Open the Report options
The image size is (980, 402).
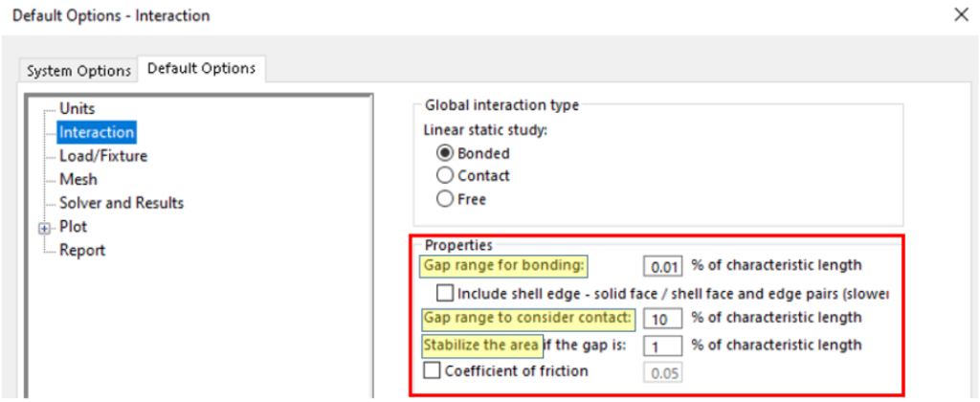81,250
